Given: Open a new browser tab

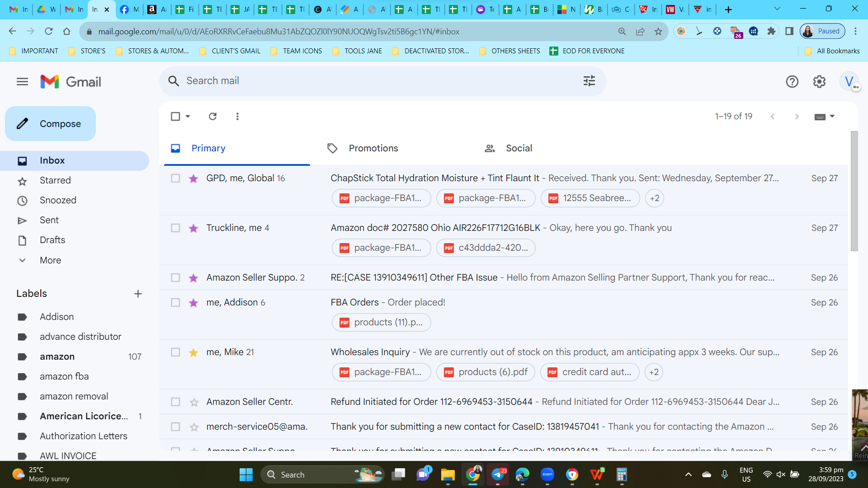Looking at the screenshot, I should pyautogui.click(x=728, y=9).
